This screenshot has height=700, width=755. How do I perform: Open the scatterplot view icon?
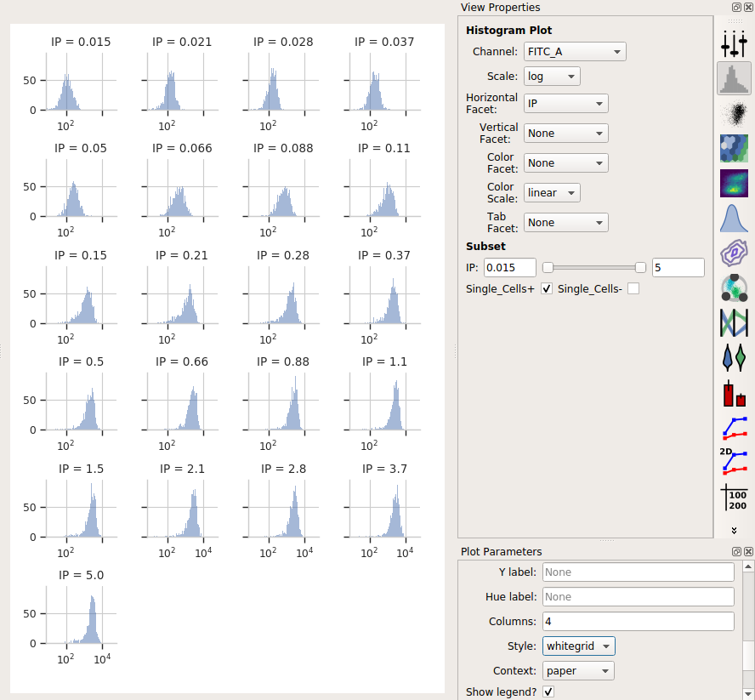[x=734, y=113]
